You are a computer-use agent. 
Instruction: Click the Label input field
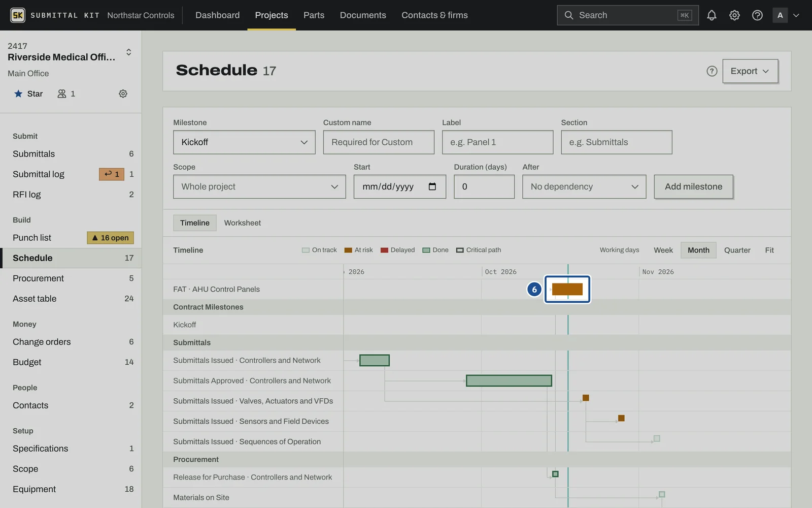[x=497, y=142]
